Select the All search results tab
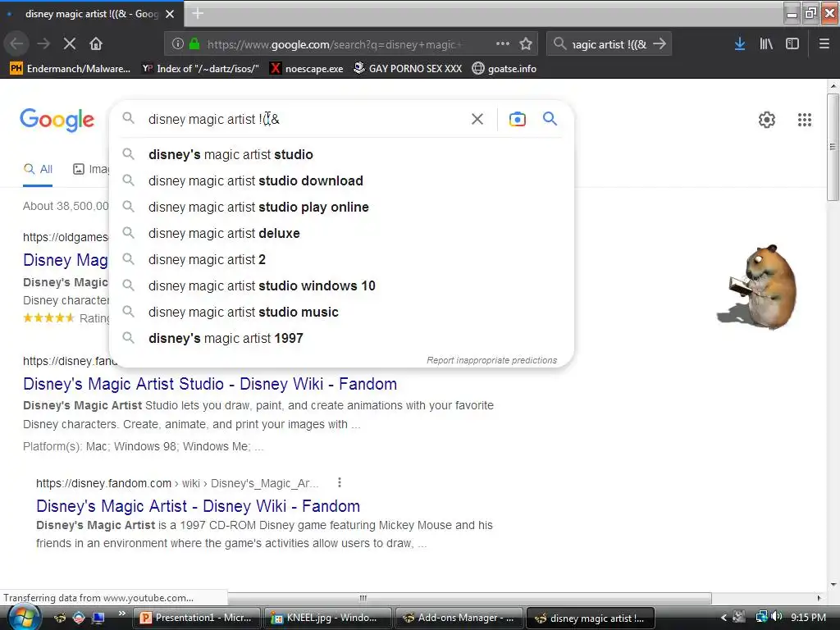Viewport: 840px width, 630px height. pos(38,169)
